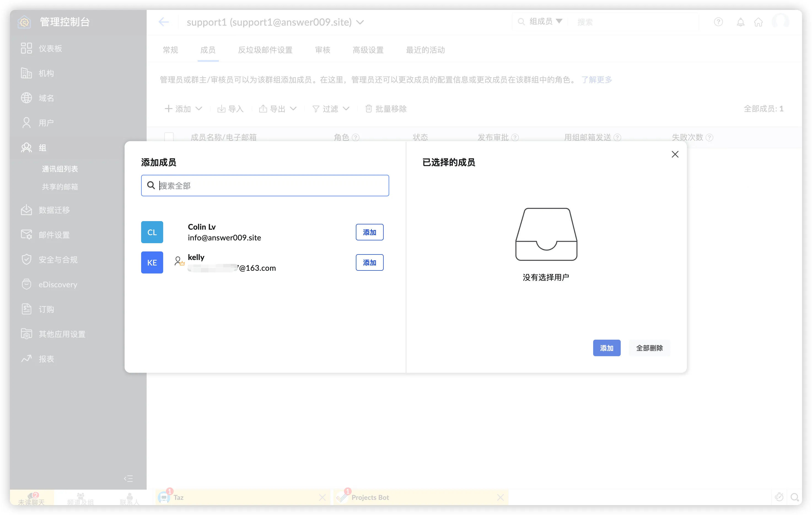Close the 添加成员 dialog
Image resolution: width=812 pixels, height=515 pixels.
[x=675, y=154]
